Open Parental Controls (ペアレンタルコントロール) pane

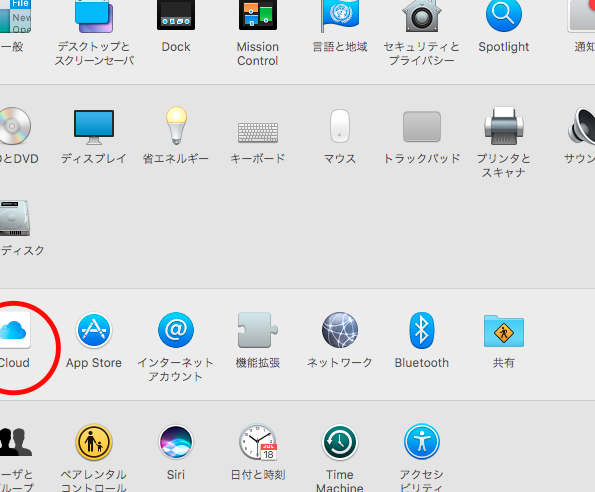(x=94, y=442)
